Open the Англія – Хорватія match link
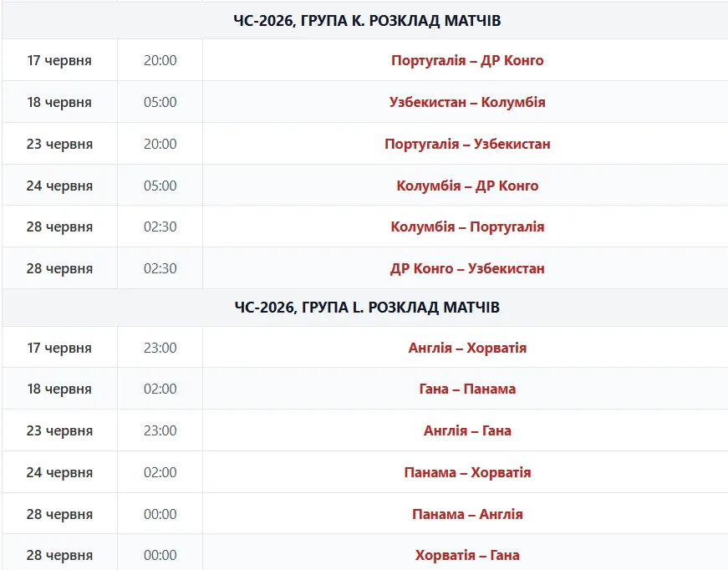This screenshot has width=728, height=570. [467, 348]
